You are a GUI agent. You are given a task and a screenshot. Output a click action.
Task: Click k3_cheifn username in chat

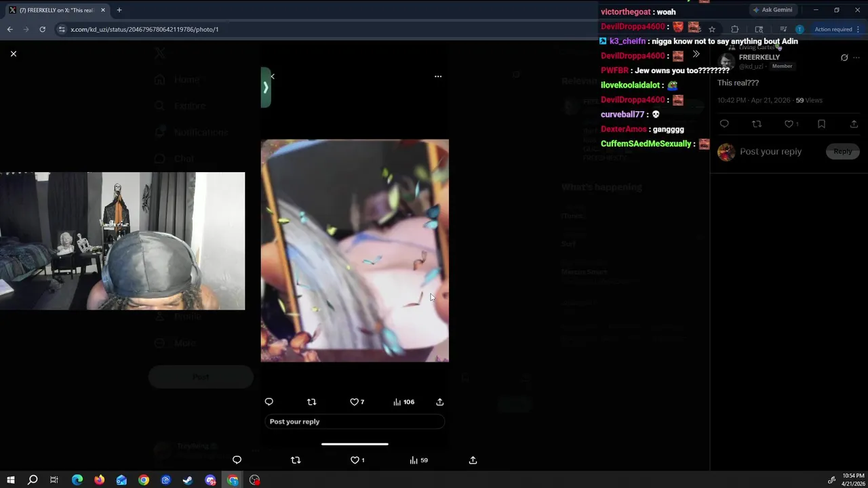(627, 41)
